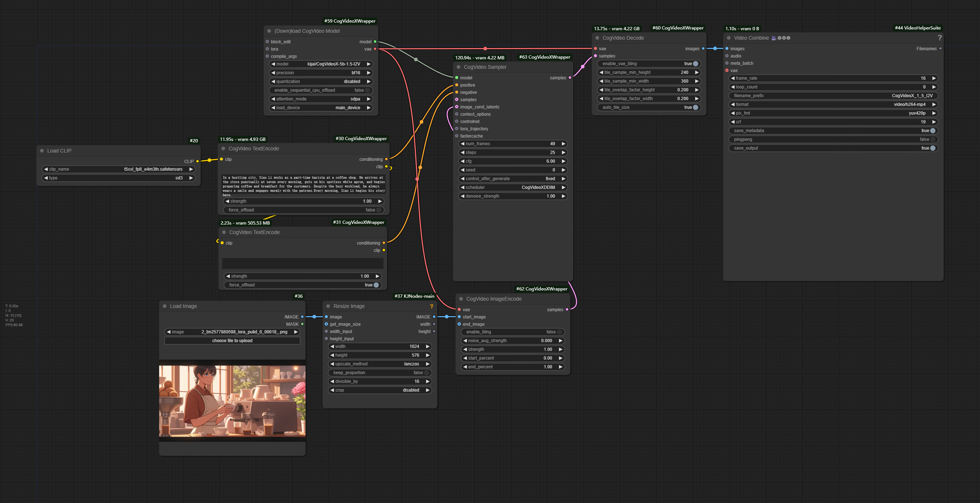Click the question mark icon on Resize Image node
This screenshot has height=503, width=980.
point(432,306)
